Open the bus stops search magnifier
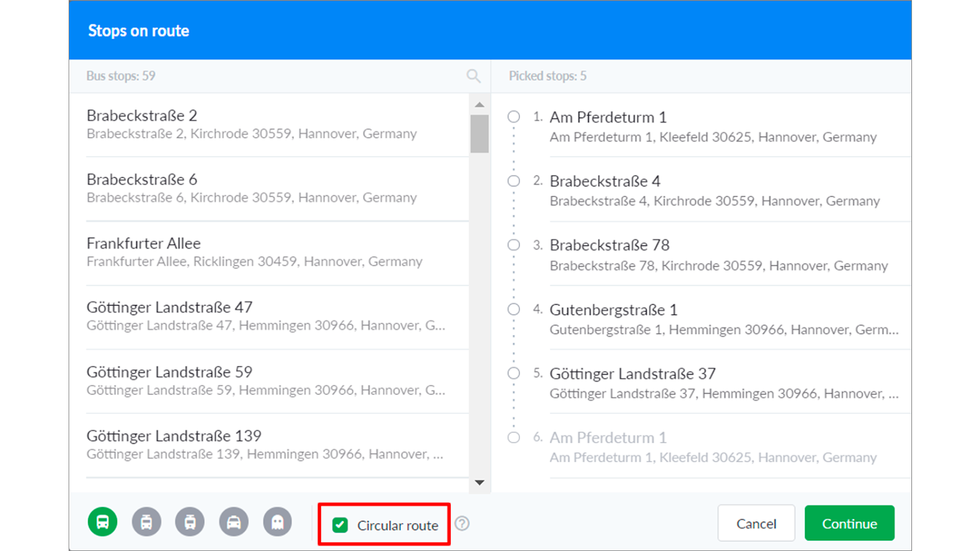The image size is (980, 551). (x=473, y=76)
